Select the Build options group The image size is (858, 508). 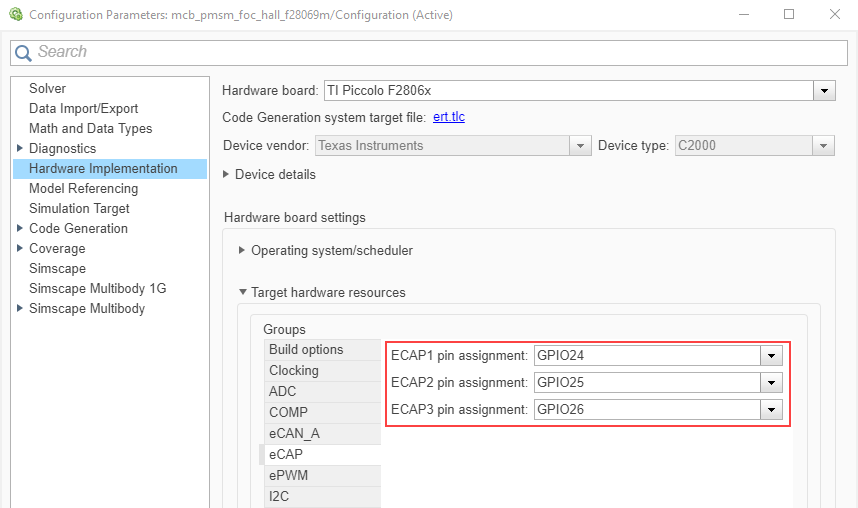coord(306,349)
